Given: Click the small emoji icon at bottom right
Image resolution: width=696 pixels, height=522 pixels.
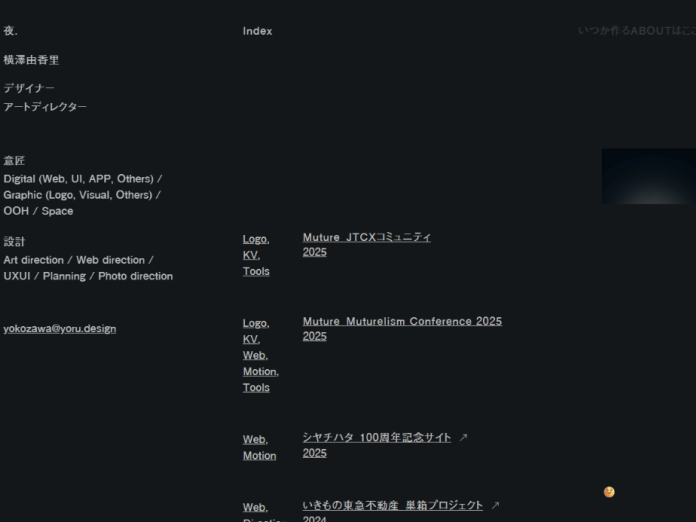Looking at the screenshot, I should pos(609,492).
